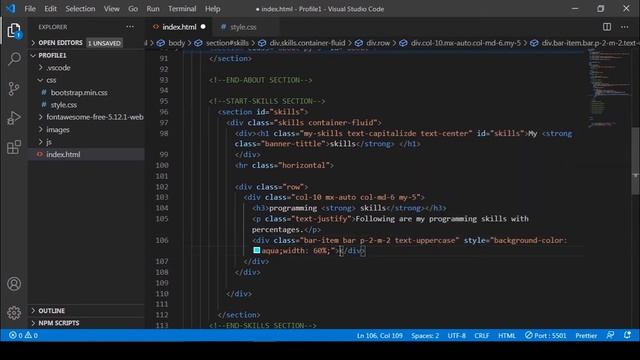640x360 pixels.
Task: Click the Port : 5501 live server item
Action: pos(546,336)
